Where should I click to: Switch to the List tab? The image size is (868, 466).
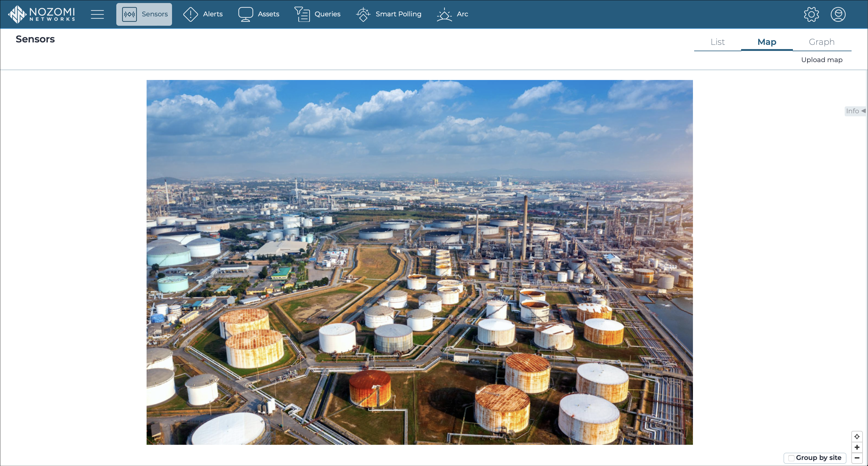coord(717,42)
